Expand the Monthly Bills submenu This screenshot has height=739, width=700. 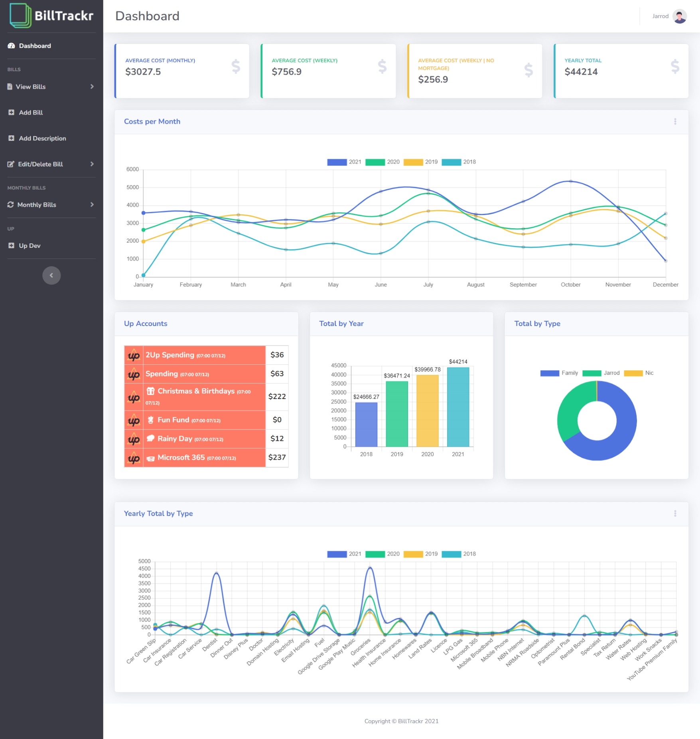[92, 205]
